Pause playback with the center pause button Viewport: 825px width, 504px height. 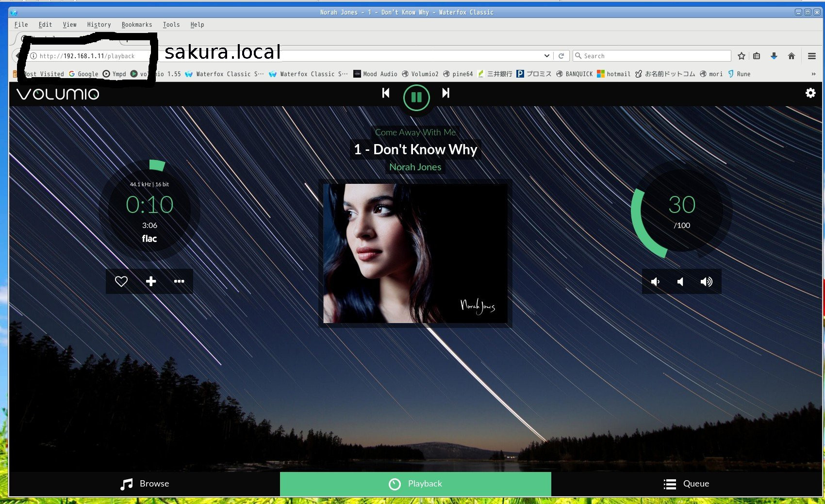[x=416, y=98]
